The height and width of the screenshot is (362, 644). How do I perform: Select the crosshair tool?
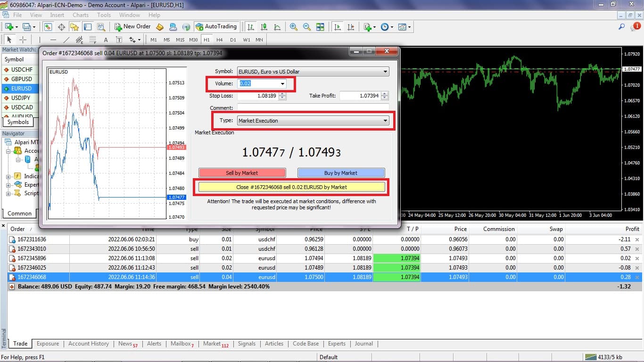(x=22, y=40)
